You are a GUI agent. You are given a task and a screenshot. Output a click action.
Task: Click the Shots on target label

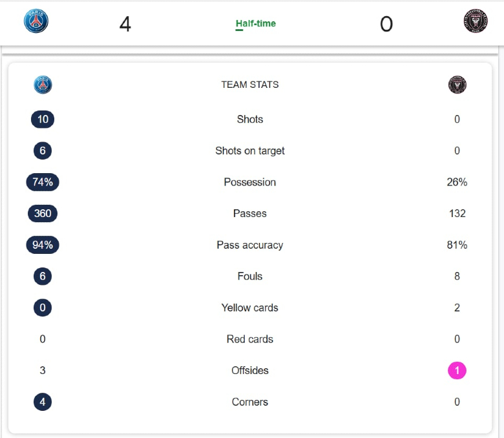[250, 151]
